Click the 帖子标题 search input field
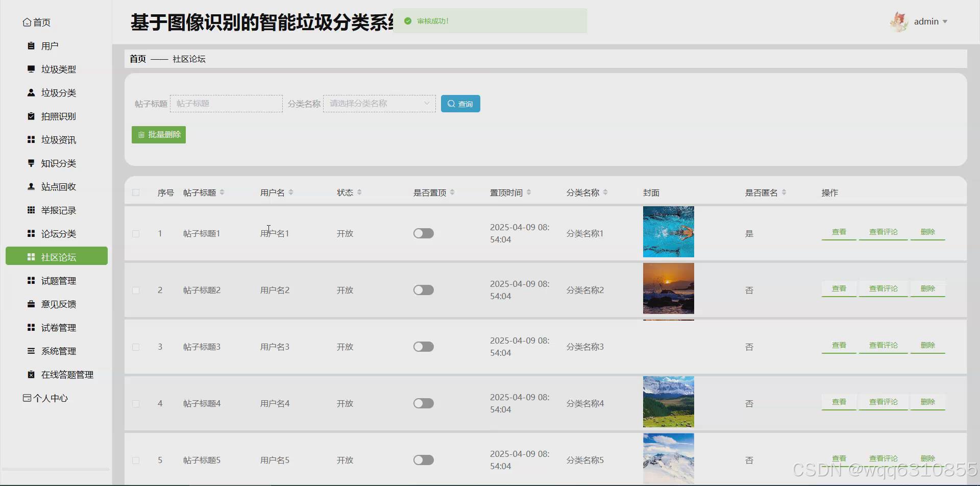The width and height of the screenshot is (980, 486). coord(226,104)
